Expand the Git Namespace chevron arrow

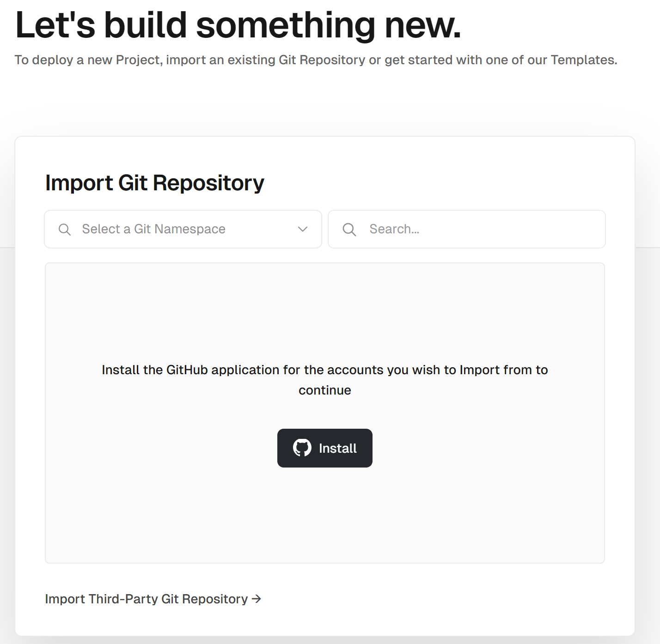tap(303, 229)
